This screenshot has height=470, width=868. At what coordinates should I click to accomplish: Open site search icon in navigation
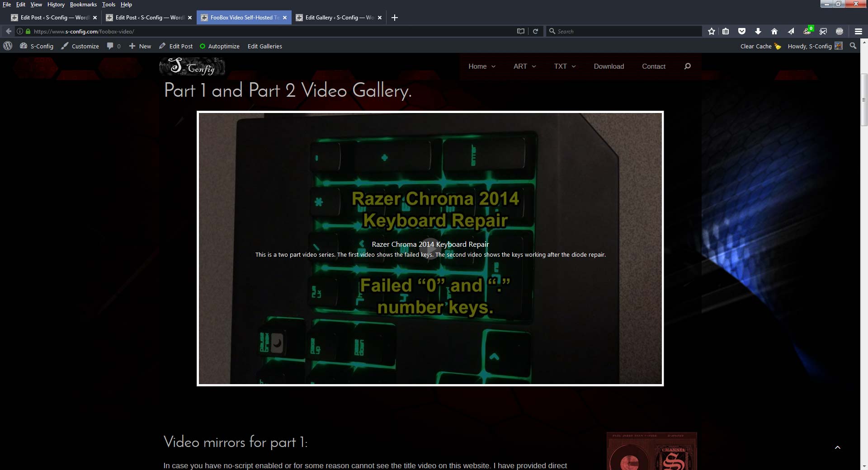(687, 66)
